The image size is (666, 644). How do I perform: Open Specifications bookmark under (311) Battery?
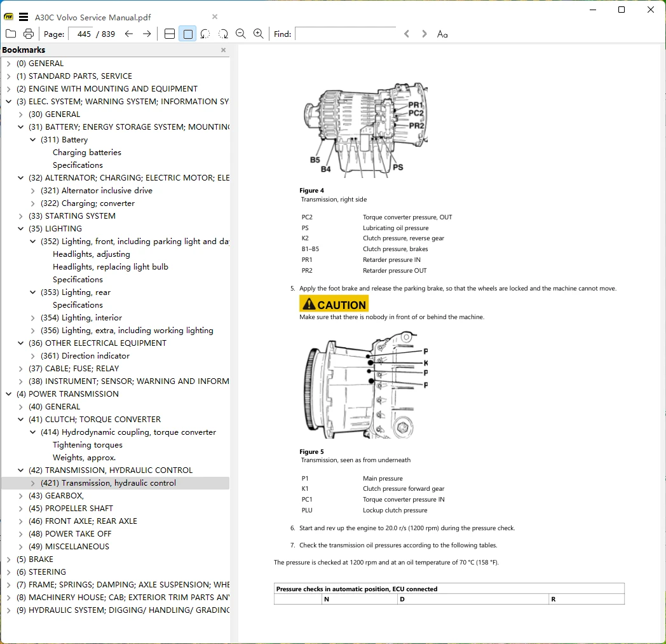(x=78, y=165)
